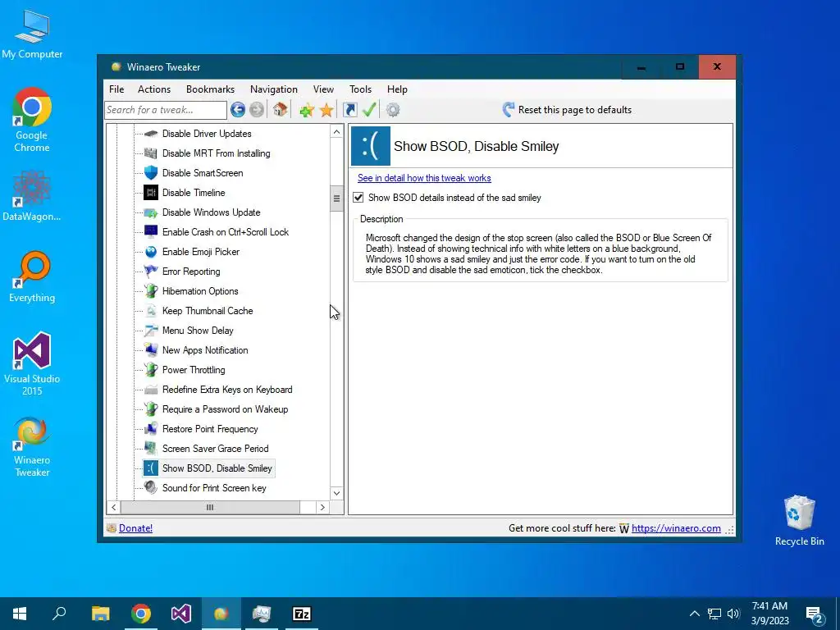Open notification center in taskbar
This screenshot has height=630, width=840.
tap(815, 614)
